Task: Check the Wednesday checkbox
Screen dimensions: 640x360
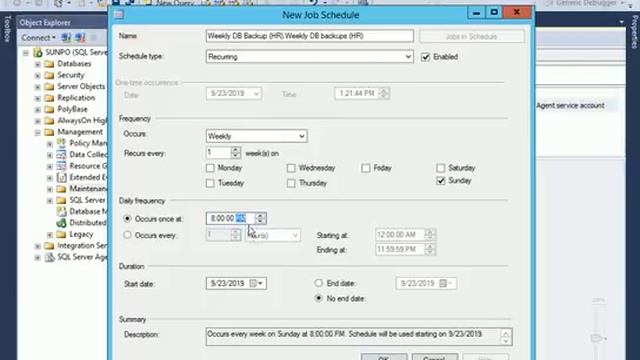Action: coord(291,168)
